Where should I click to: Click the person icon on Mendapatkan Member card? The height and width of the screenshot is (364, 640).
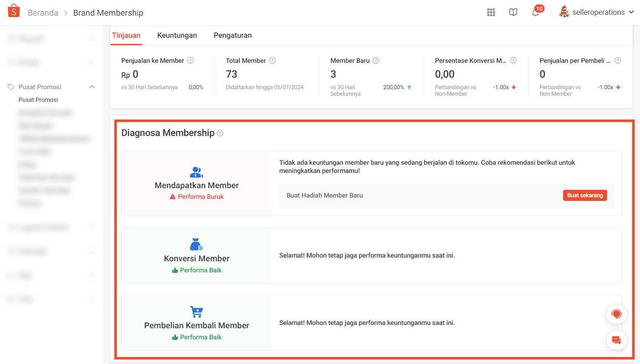[x=196, y=172]
